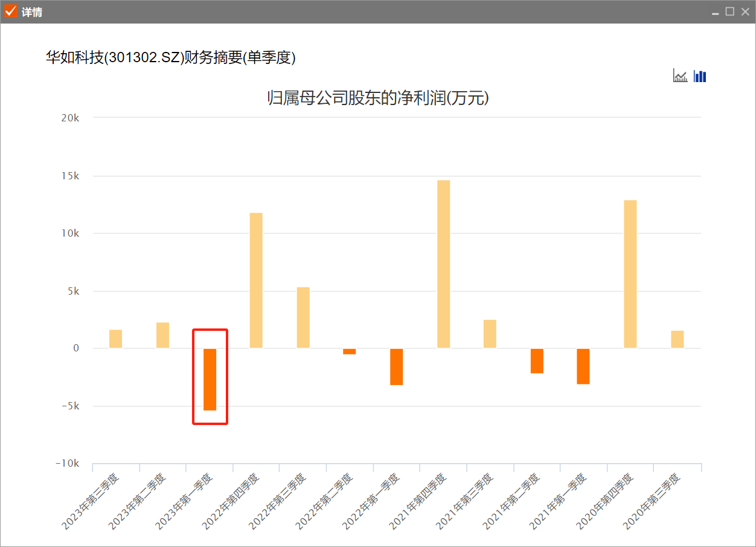
Task: Select the 2022年第三季度 bar
Action: click(x=303, y=318)
